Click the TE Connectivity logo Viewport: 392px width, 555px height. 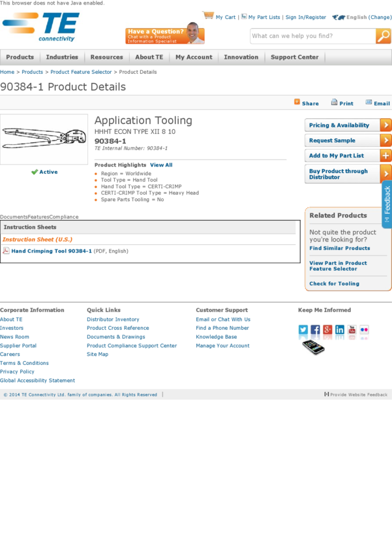pyautogui.click(x=41, y=27)
